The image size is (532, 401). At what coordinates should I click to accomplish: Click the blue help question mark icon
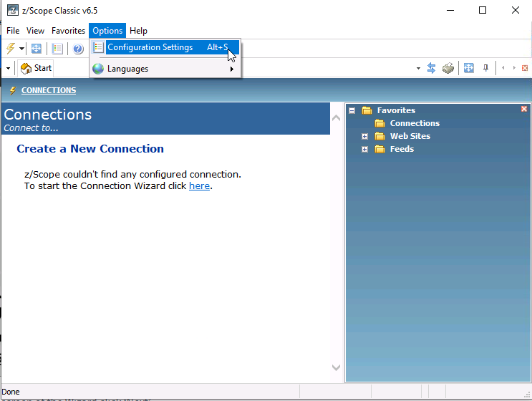tap(78, 49)
